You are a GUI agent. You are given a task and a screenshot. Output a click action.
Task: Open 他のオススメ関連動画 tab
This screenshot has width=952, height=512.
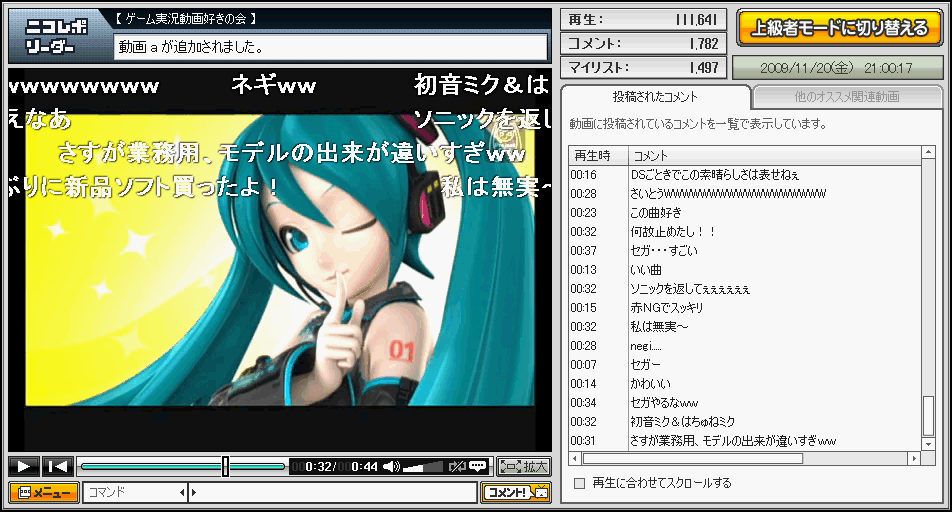click(x=847, y=97)
